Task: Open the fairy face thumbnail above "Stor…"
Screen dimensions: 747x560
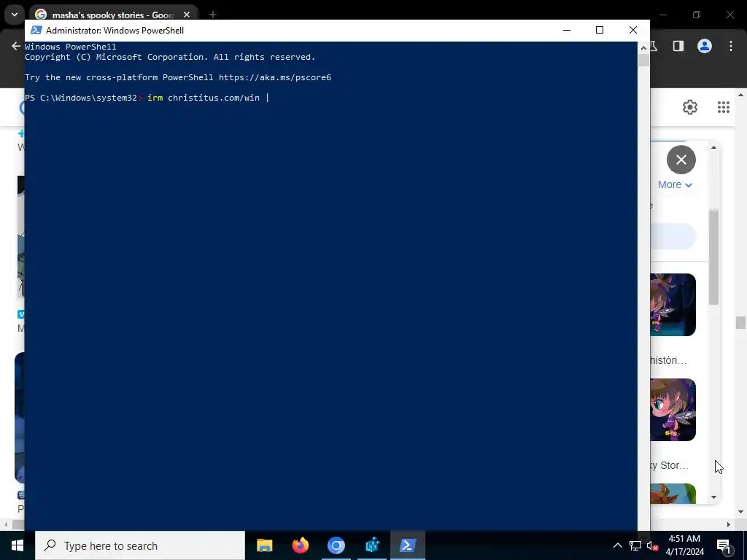Action: pyautogui.click(x=673, y=410)
